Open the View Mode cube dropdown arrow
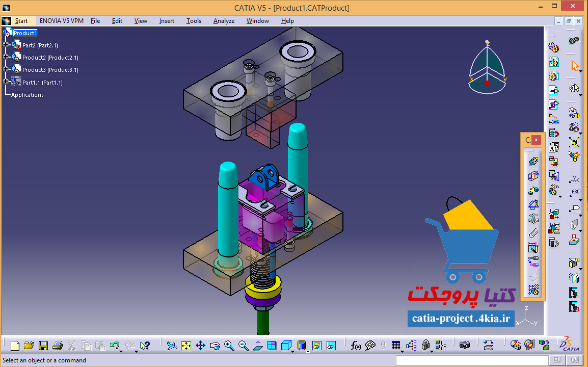 (x=292, y=352)
